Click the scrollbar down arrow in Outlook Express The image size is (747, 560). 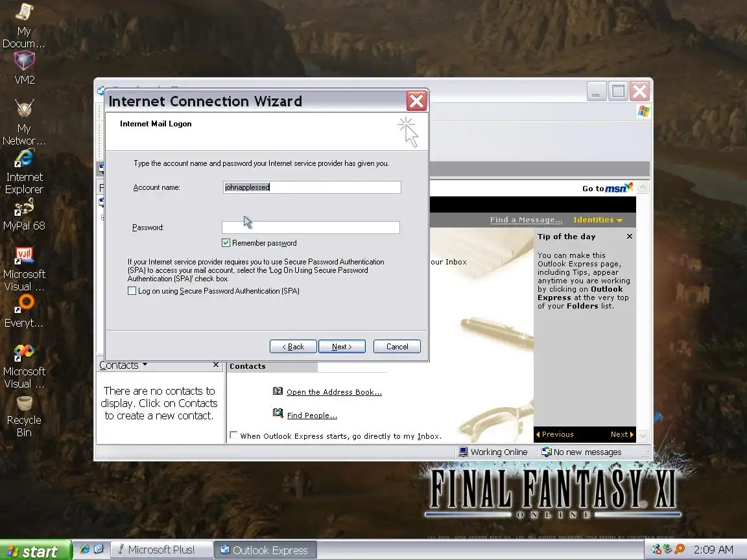(x=643, y=436)
